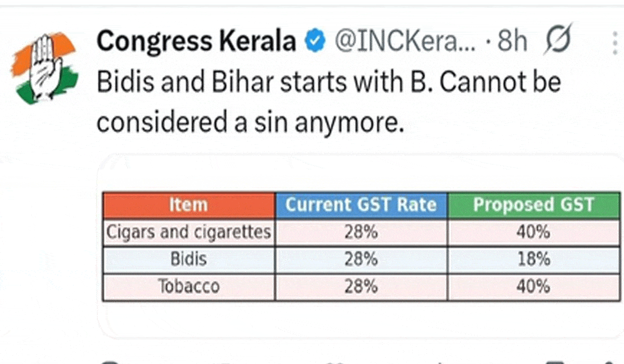Click the slashed-circle icon beside the timestamp
The width and height of the screenshot is (624, 364).
point(558,41)
